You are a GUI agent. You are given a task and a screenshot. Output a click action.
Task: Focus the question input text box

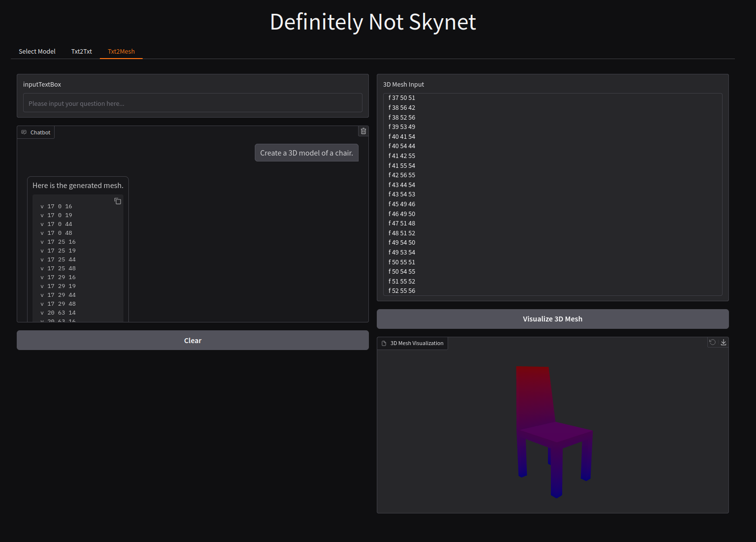click(x=193, y=103)
